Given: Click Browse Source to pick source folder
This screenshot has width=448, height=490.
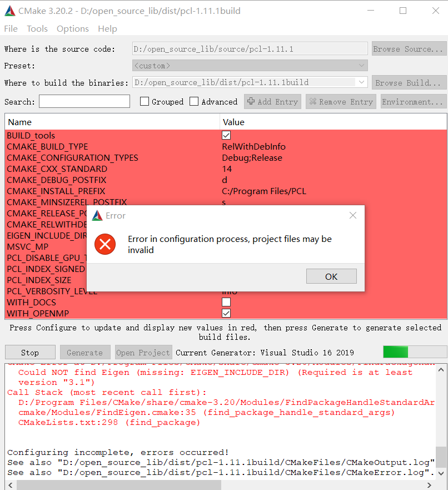Looking at the screenshot, I should pos(409,48).
